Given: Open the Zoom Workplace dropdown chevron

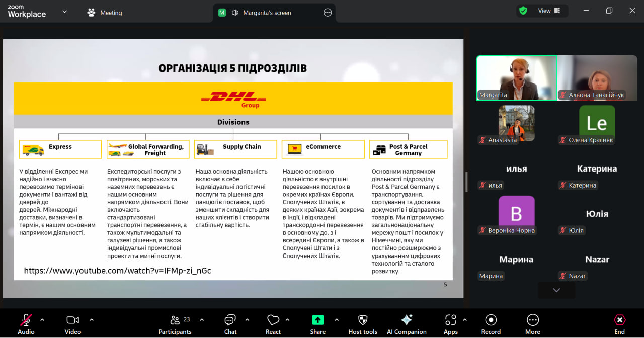Looking at the screenshot, I should tap(64, 12).
